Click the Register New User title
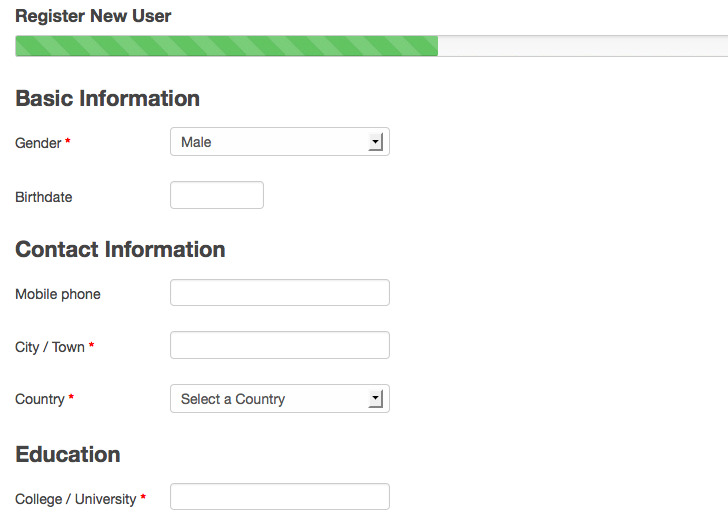 pyautogui.click(x=93, y=16)
